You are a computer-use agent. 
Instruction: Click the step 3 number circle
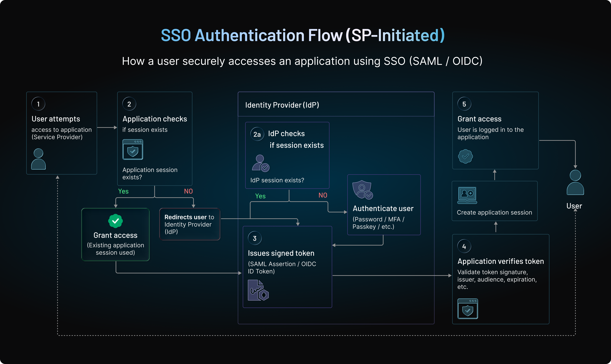255,238
